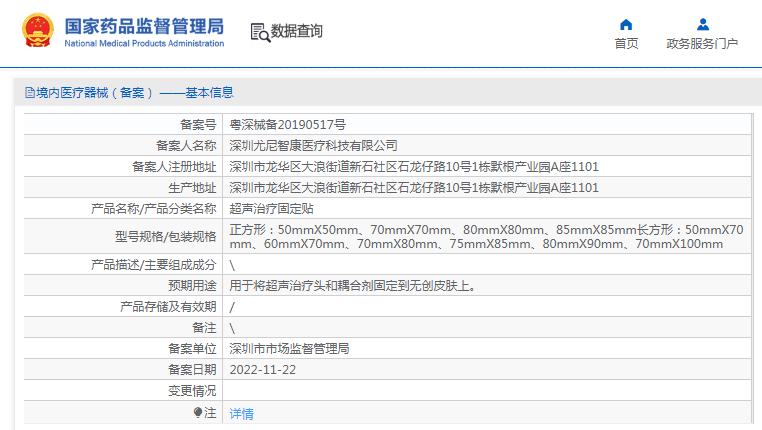
Task: Click the 型号规格 size list value
Action: 486,237
